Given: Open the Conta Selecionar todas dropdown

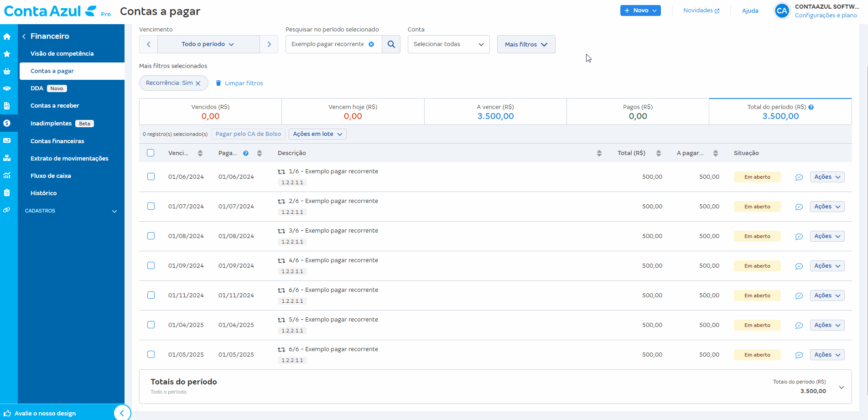Looking at the screenshot, I should pyautogui.click(x=448, y=44).
